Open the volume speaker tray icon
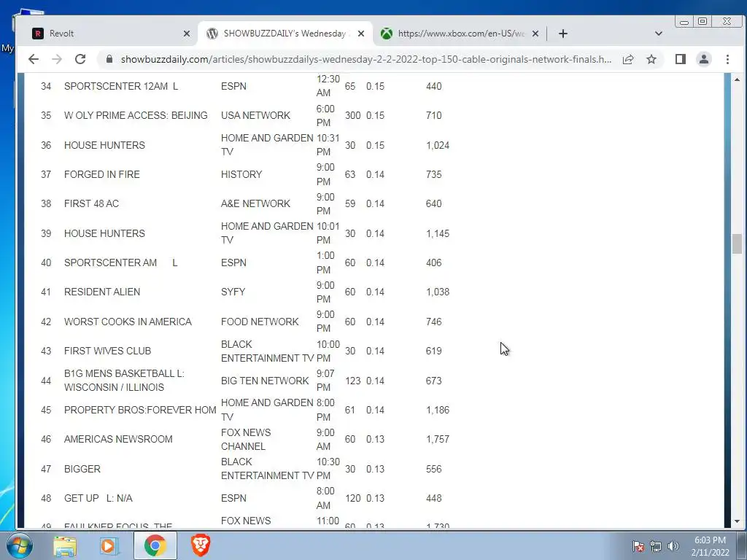Viewport: 747px width, 560px height. [x=673, y=546]
